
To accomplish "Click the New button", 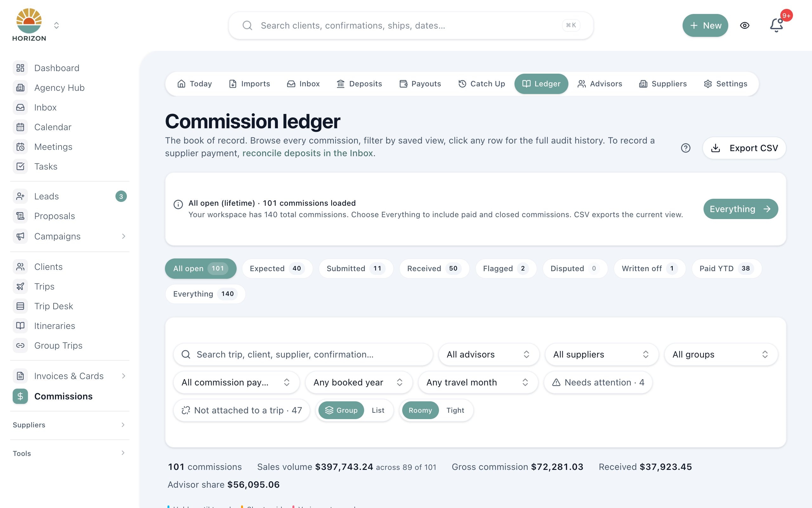I will point(705,25).
